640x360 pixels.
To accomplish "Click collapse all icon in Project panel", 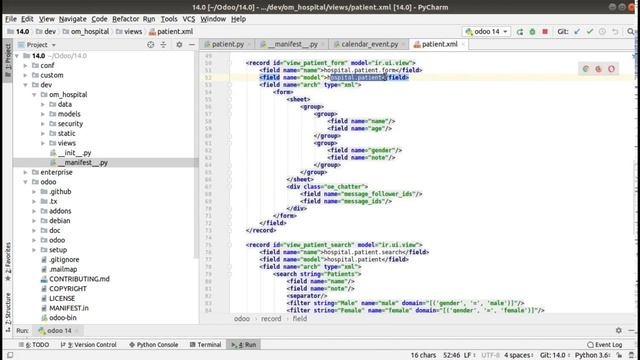I will [x=163, y=44].
